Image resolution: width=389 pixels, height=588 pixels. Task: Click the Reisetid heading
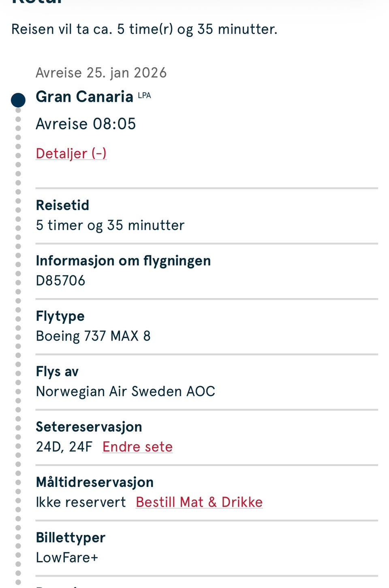click(62, 205)
